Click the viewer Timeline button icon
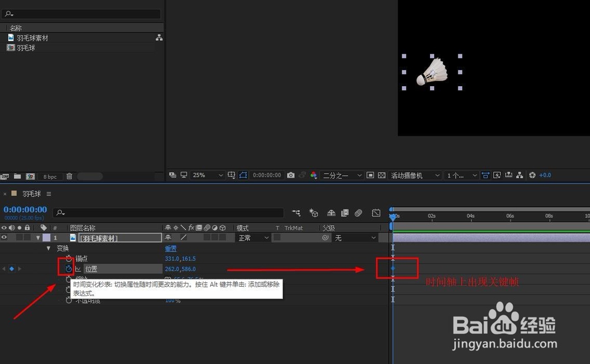Viewport: 590px width, 364px height. tap(509, 175)
